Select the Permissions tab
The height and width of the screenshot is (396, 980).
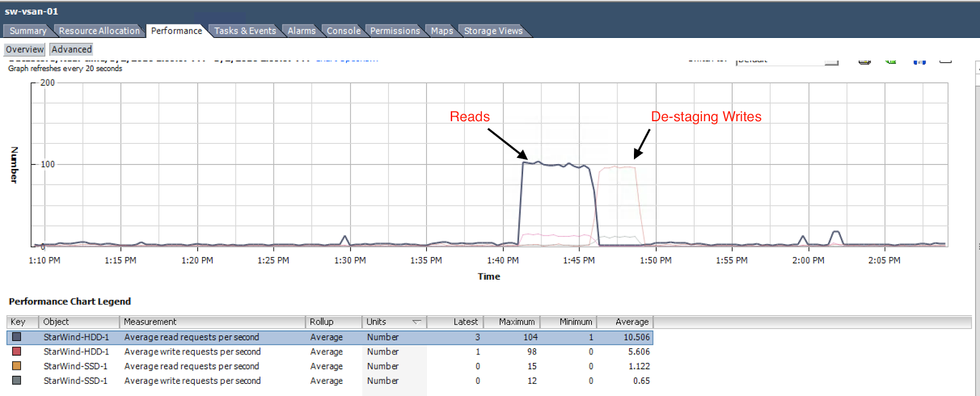tap(395, 31)
